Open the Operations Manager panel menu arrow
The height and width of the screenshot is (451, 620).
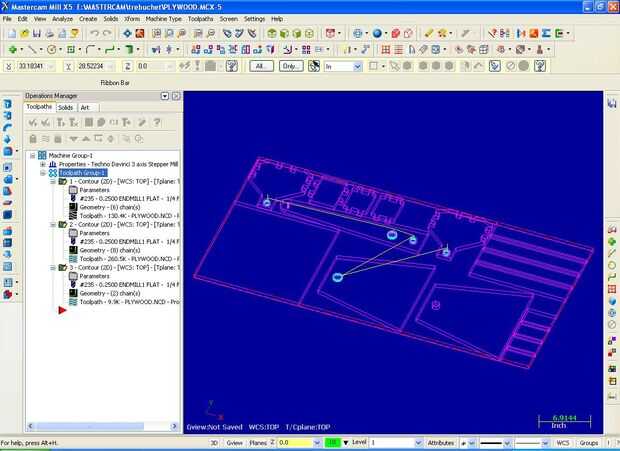165,96
